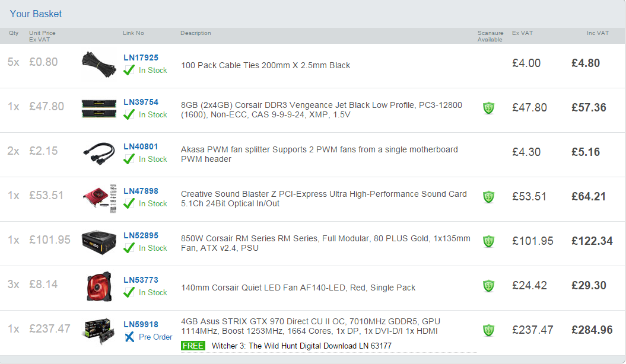Image resolution: width=626 pixels, height=364 pixels.
Task: Click the blue pre-order cross for LN59918
Action: (129, 337)
